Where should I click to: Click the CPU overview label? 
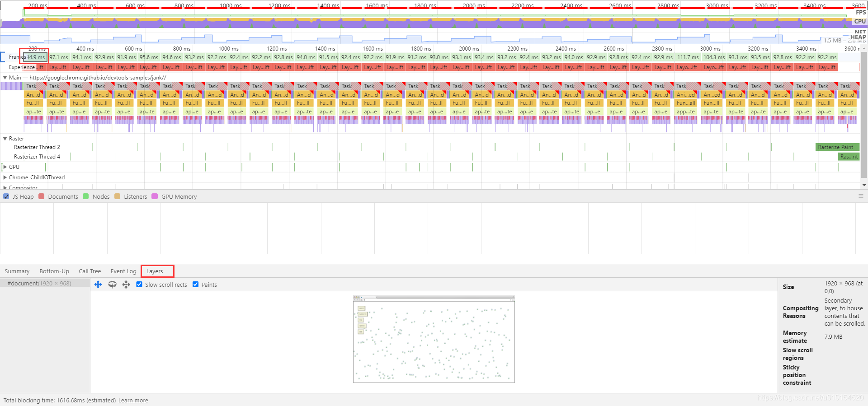click(x=860, y=21)
